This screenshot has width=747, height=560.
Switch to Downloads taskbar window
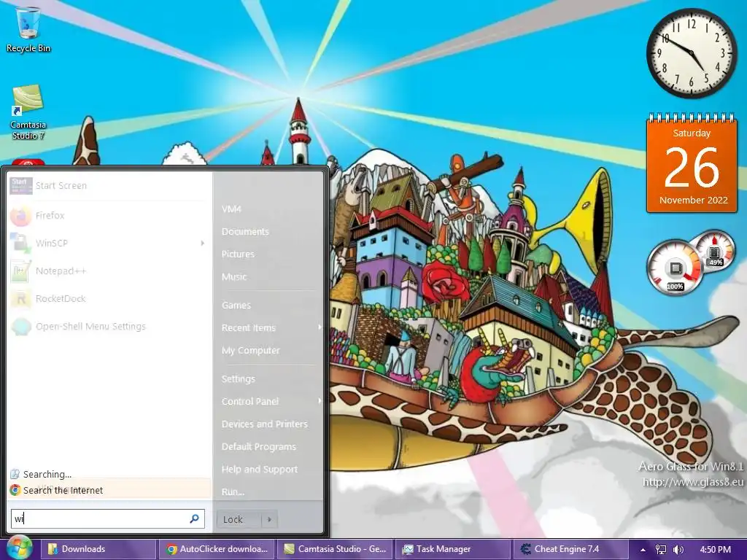tap(98, 549)
